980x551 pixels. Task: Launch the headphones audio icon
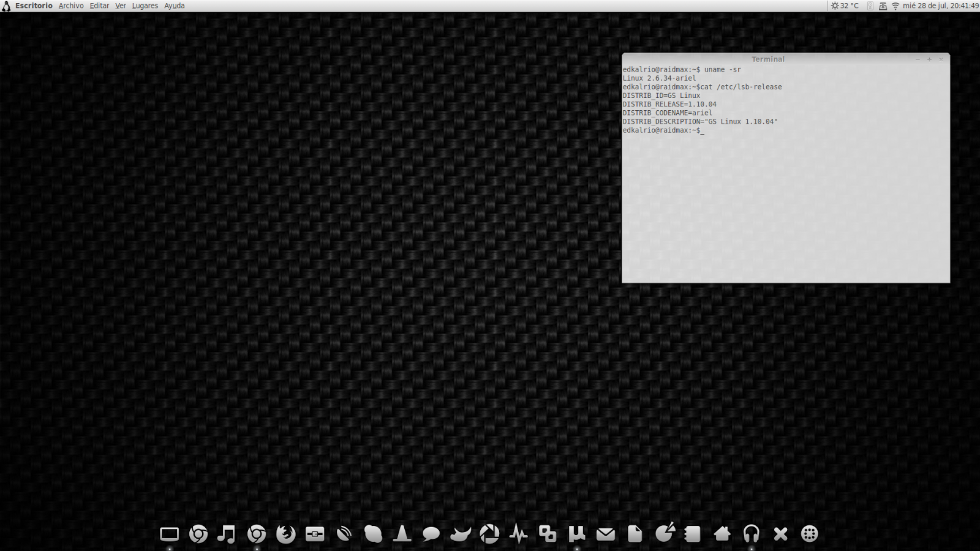[x=752, y=534]
